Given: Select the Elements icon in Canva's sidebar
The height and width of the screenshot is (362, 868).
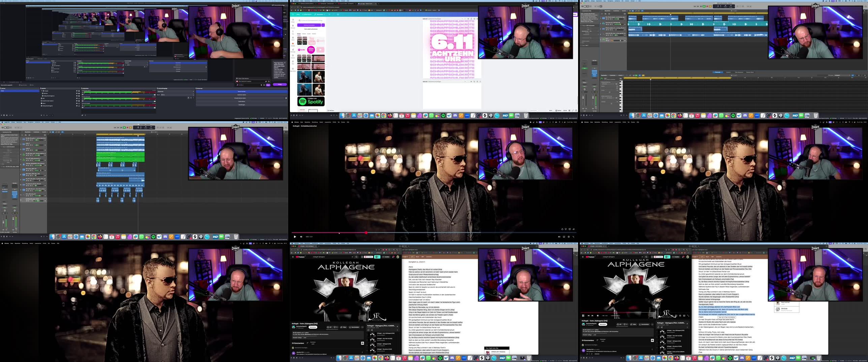Looking at the screenshot, I should 293,26.
